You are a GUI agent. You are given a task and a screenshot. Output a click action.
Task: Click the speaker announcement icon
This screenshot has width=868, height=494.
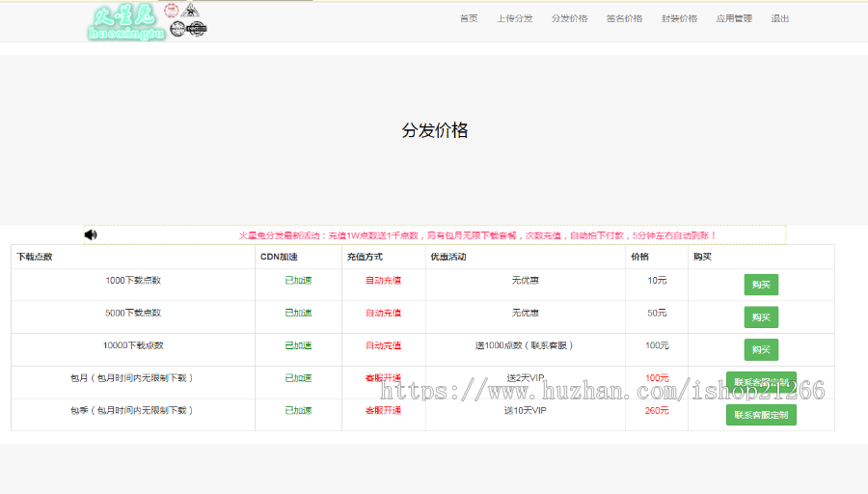click(91, 234)
